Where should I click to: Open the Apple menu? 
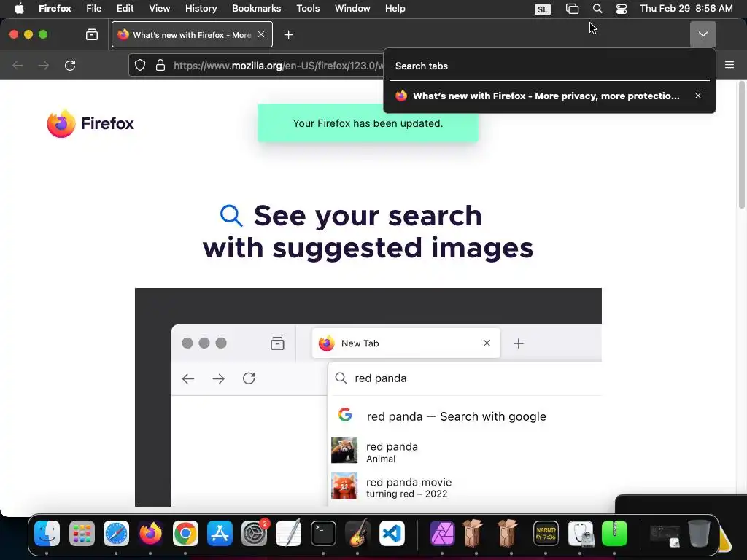19,9
